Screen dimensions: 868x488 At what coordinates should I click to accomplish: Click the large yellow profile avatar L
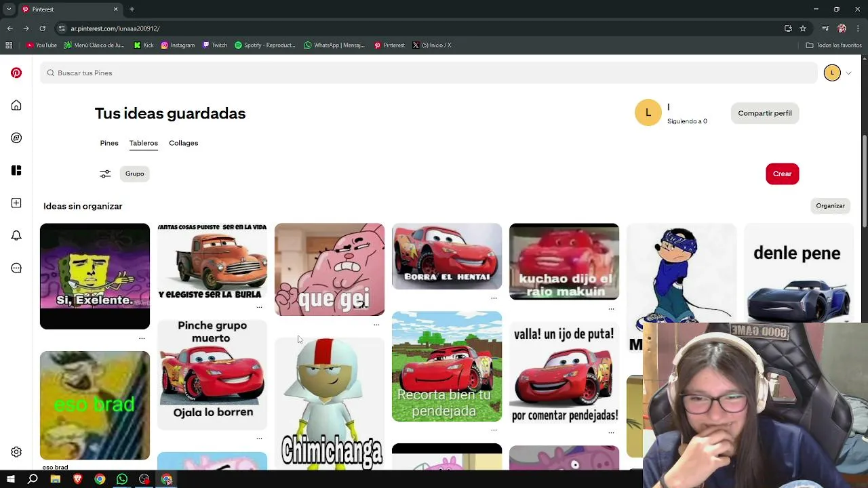click(x=648, y=113)
